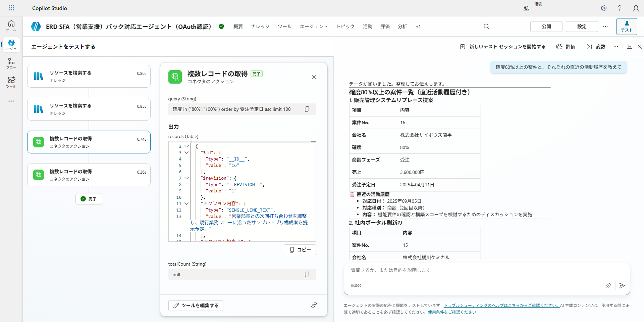The height and width of the screenshot is (322, 644).
Task: Toggle the side panel layout icon
Action: pyautogui.click(x=630, y=47)
